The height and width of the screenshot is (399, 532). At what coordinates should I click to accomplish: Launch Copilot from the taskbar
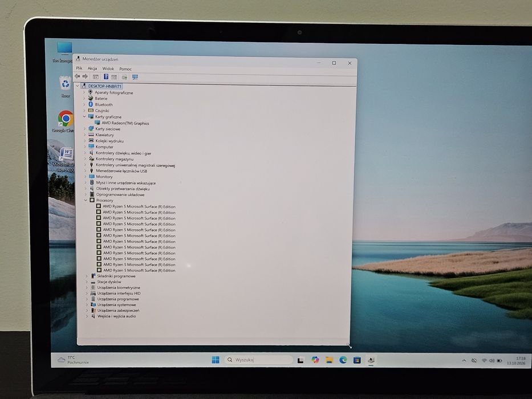pos(315,360)
